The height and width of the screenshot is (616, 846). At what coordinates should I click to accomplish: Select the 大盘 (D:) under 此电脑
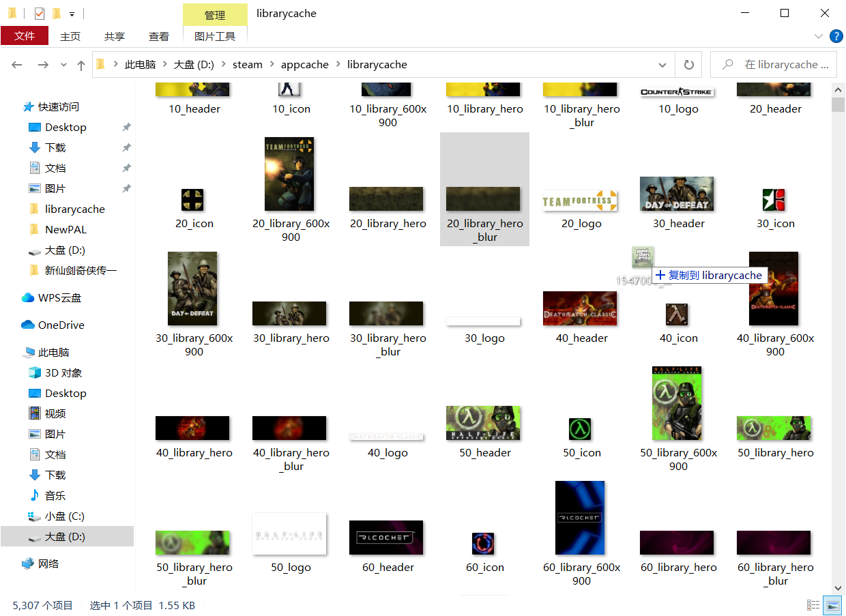coord(57,537)
